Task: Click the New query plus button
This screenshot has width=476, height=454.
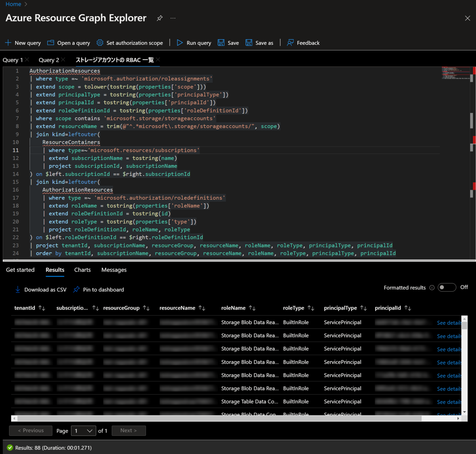Action: pos(23,43)
